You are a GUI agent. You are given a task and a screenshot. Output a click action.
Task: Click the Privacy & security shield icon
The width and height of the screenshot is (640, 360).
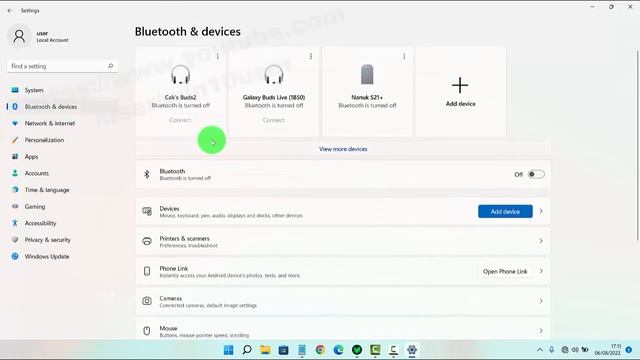coord(15,240)
